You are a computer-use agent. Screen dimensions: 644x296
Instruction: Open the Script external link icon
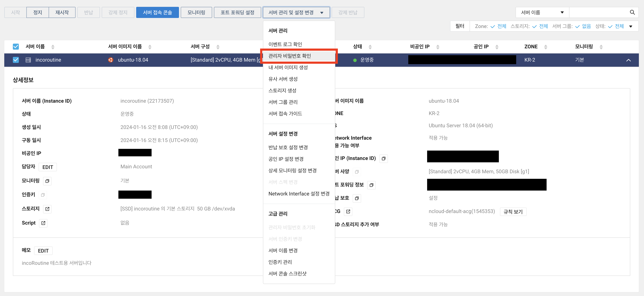[43, 223]
